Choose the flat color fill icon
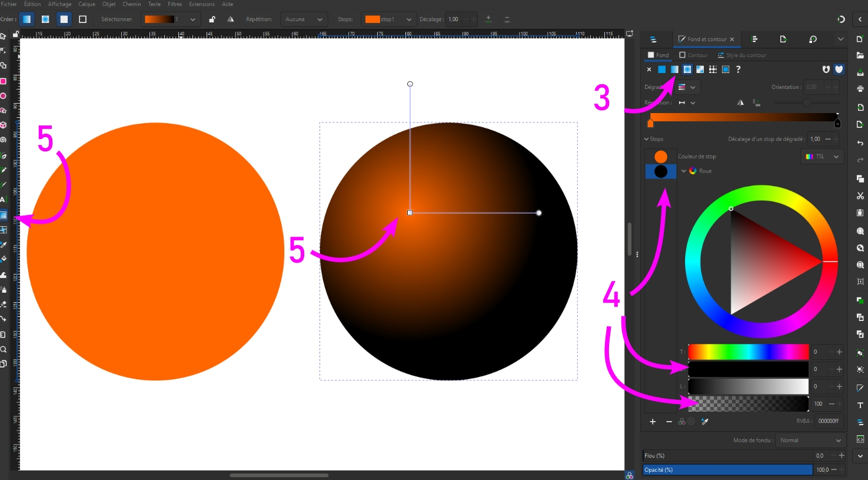The height and width of the screenshot is (480, 868). click(661, 69)
